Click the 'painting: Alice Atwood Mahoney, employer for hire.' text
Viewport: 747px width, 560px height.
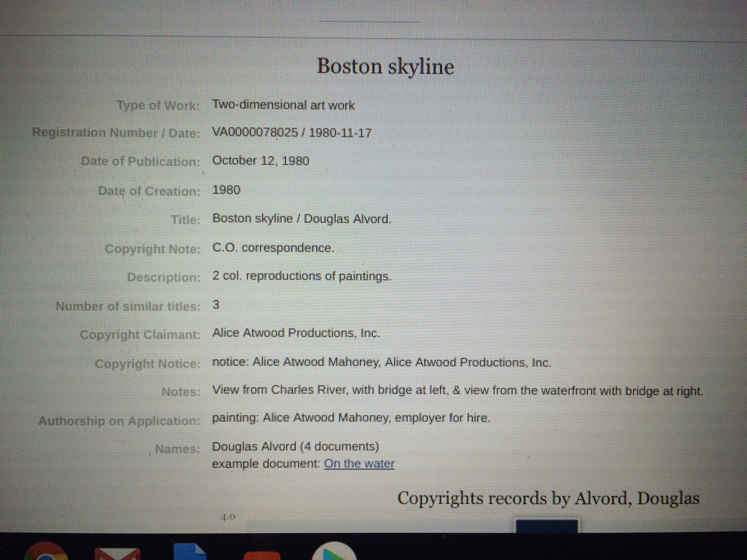tap(351, 418)
